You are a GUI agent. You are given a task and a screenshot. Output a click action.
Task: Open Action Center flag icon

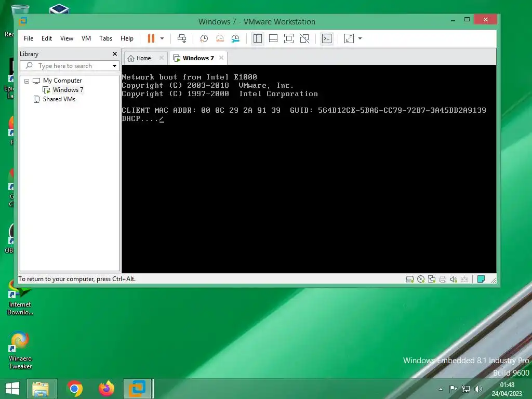click(x=453, y=389)
